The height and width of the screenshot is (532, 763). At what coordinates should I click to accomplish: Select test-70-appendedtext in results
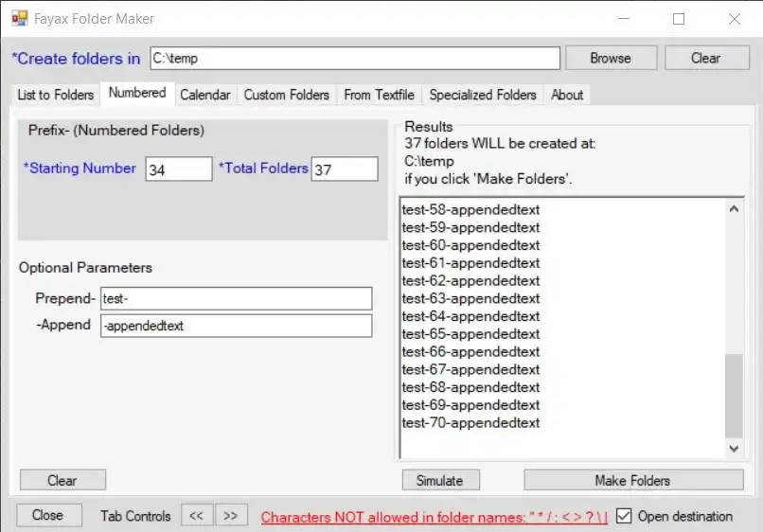point(470,423)
